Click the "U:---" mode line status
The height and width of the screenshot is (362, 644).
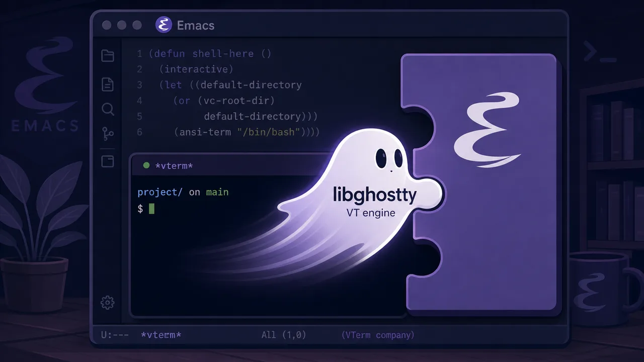pyautogui.click(x=115, y=335)
